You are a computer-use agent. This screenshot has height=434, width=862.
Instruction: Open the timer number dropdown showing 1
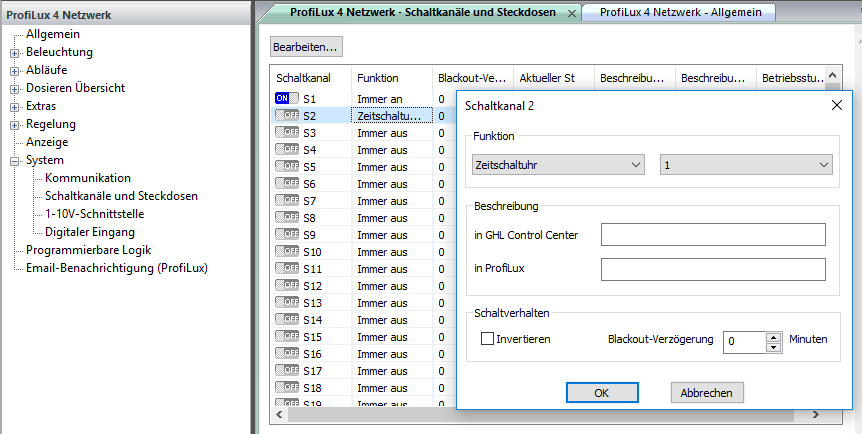(746, 164)
